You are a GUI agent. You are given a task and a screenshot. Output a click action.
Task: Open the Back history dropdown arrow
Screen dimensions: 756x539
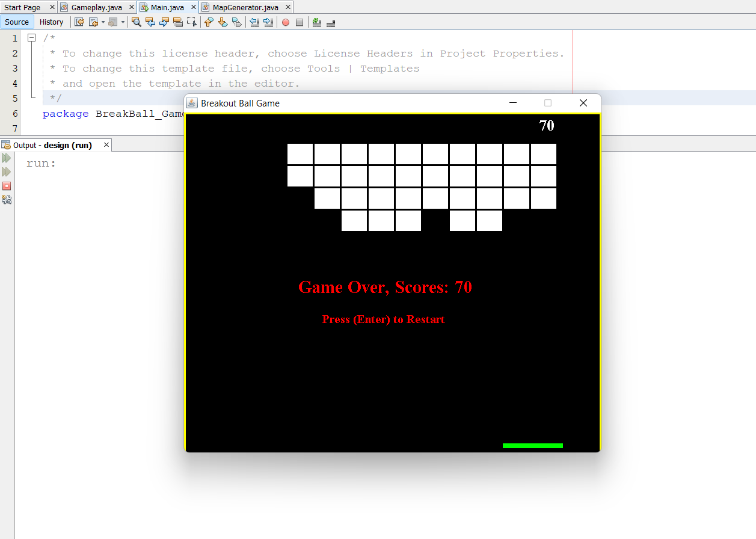click(103, 22)
